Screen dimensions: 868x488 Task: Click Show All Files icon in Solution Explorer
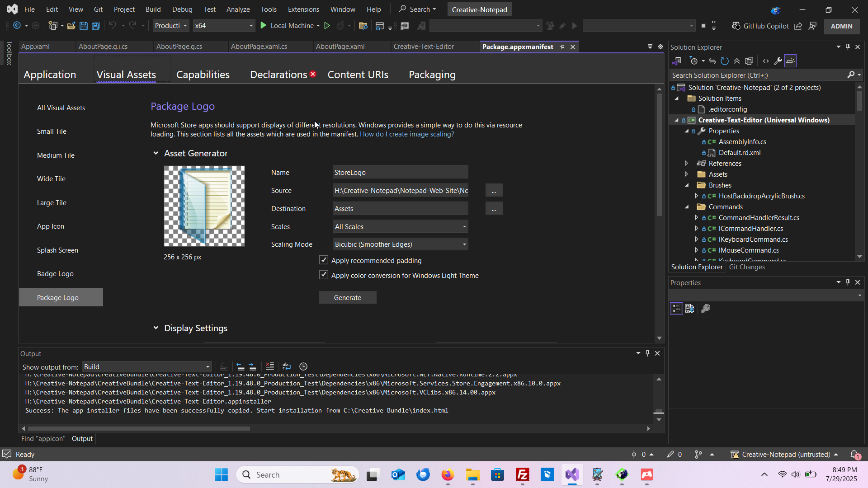(749, 61)
